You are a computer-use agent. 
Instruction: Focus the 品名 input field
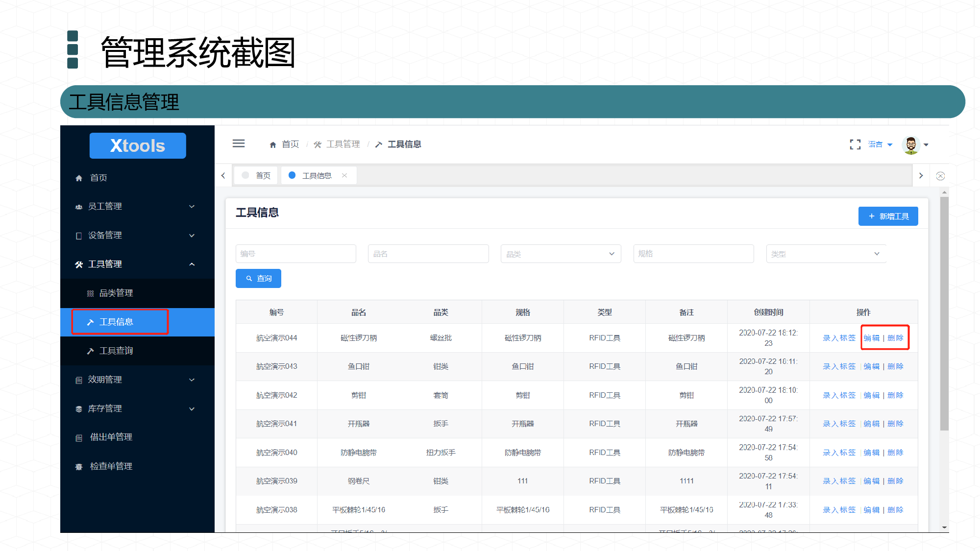click(428, 254)
